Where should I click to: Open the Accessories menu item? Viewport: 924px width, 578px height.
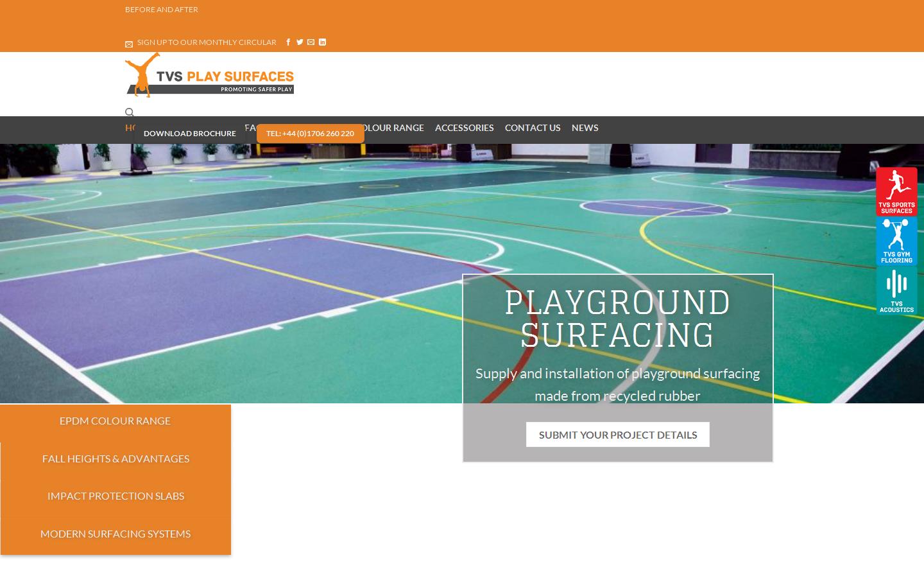[x=464, y=128]
